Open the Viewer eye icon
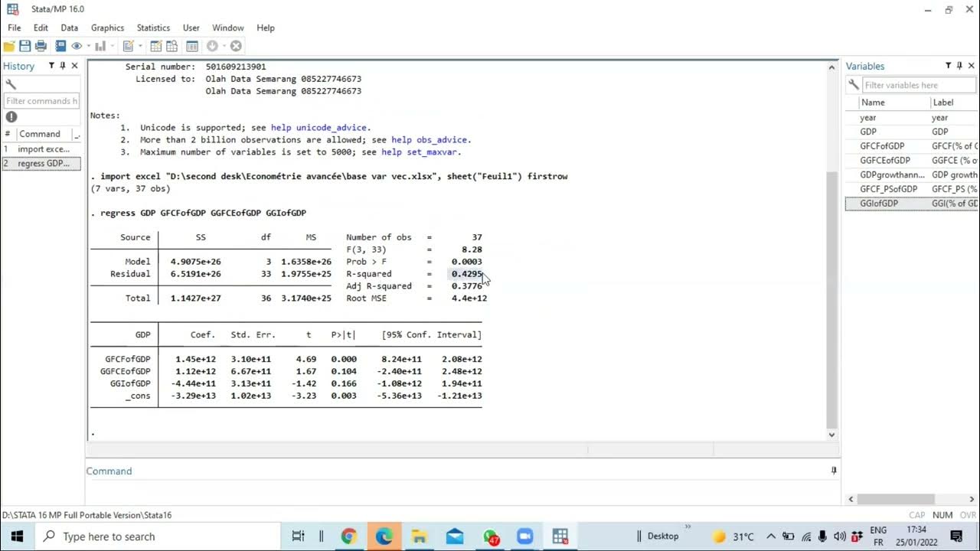980x551 pixels. (77, 46)
